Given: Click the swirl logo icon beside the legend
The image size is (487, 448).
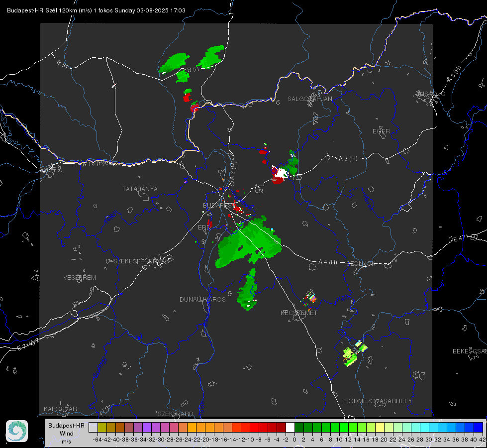Looking at the screenshot, I should [17, 431].
